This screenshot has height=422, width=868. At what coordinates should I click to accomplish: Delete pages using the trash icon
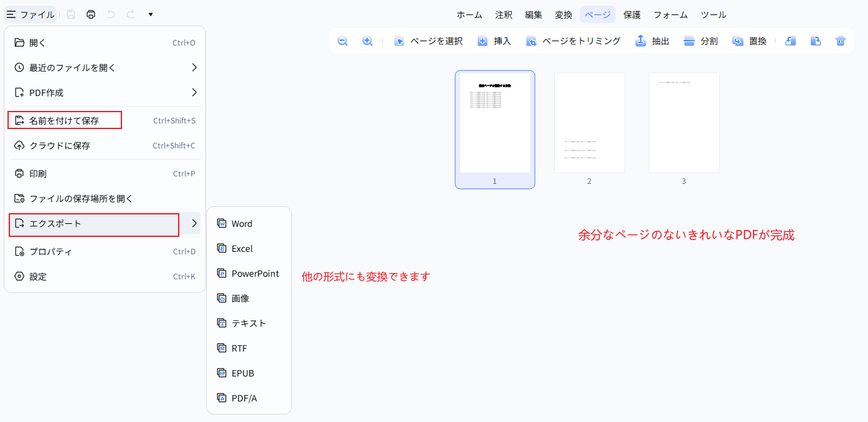pyautogui.click(x=840, y=41)
